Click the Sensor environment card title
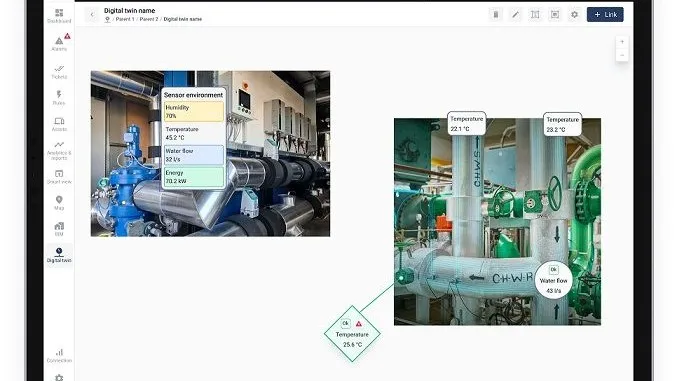The image size is (677, 381). coord(193,95)
